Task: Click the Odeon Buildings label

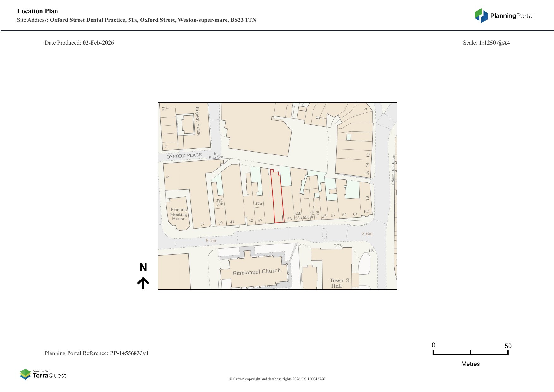Action: [393, 170]
